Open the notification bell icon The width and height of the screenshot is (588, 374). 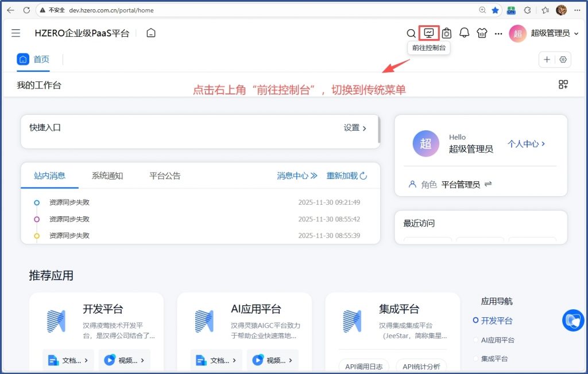click(464, 33)
